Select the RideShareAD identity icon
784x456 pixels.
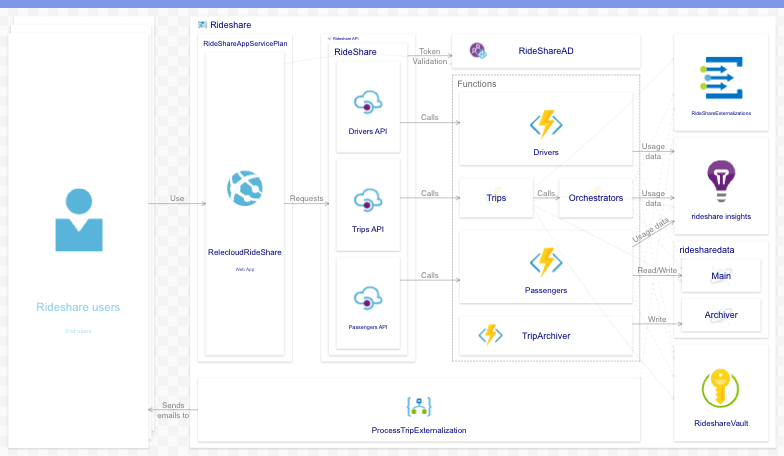(478, 51)
